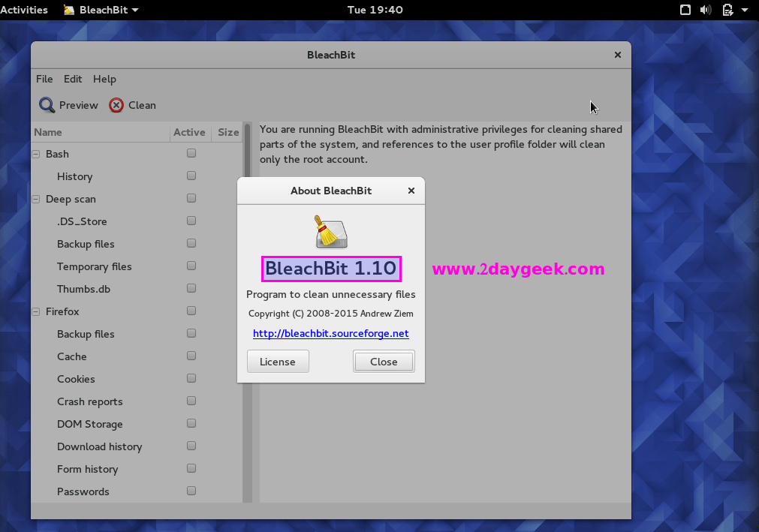759x532 pixels.
Task: Collapse the Deep scan tree entry
Action: coord(35,198)
